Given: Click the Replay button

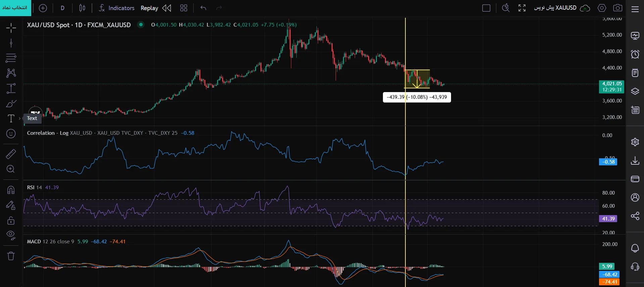Looking at the screenshot, I should click(x=149, y=8).
